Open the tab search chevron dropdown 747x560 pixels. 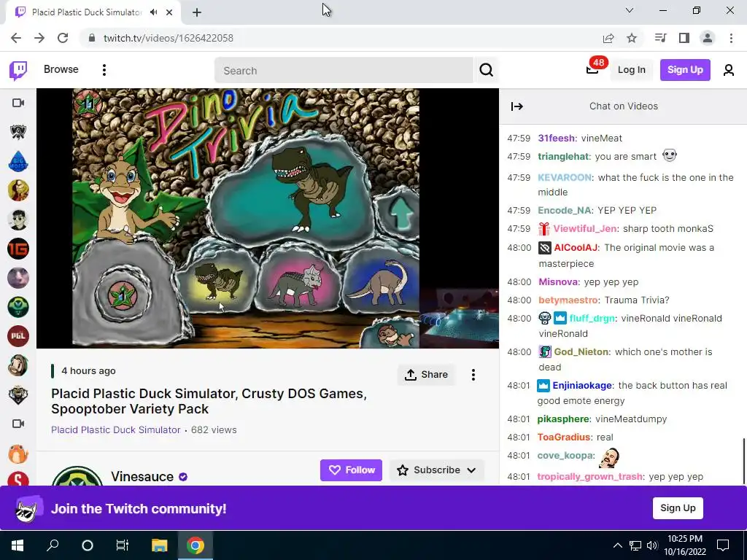click(630, 10)
